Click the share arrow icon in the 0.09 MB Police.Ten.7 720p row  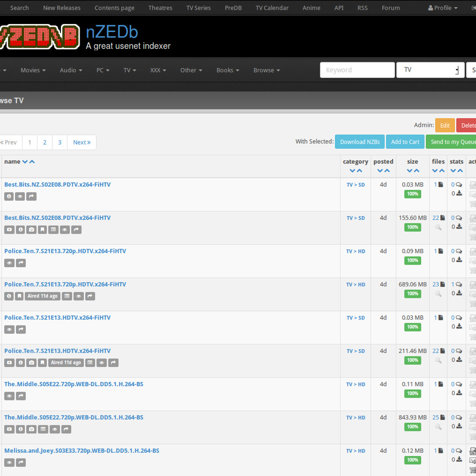point(21,263)
